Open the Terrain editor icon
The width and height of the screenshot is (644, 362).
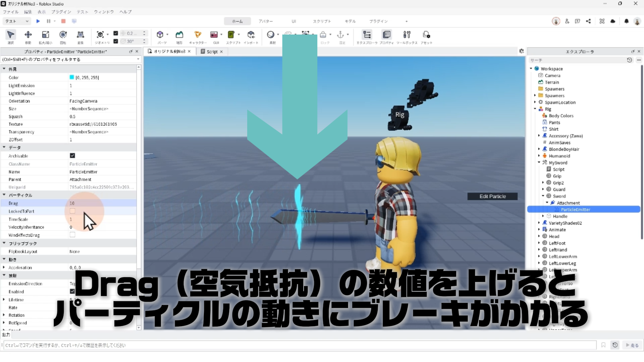179,35
